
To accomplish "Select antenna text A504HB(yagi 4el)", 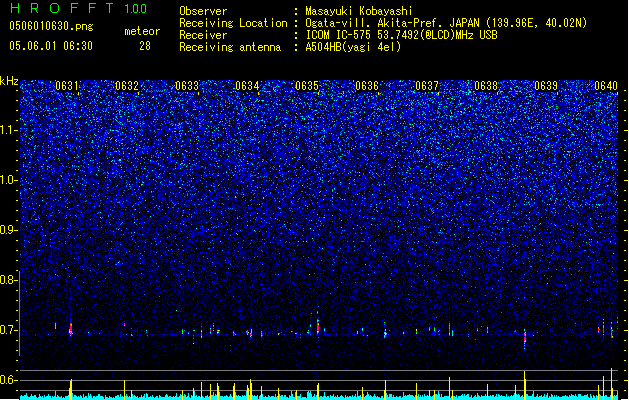I will click(x=353, y=47).
